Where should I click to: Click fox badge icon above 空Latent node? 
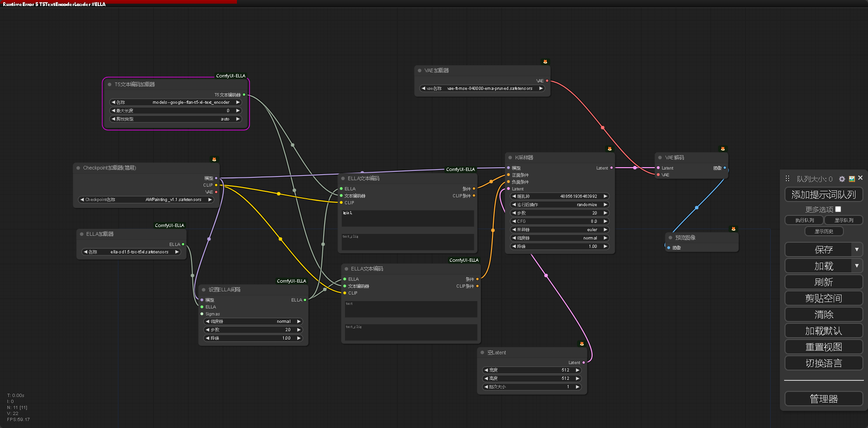click(582, 344)
